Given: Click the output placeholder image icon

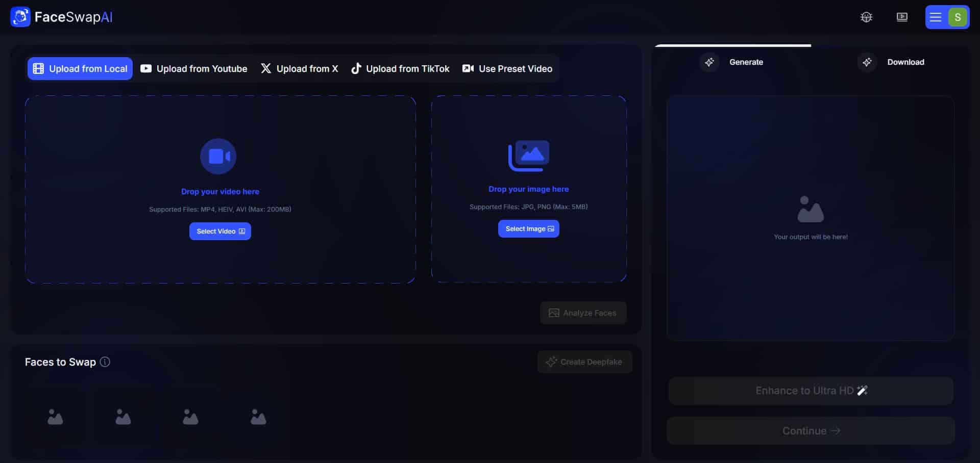Looking at the screenshot, I should point(811,209).
